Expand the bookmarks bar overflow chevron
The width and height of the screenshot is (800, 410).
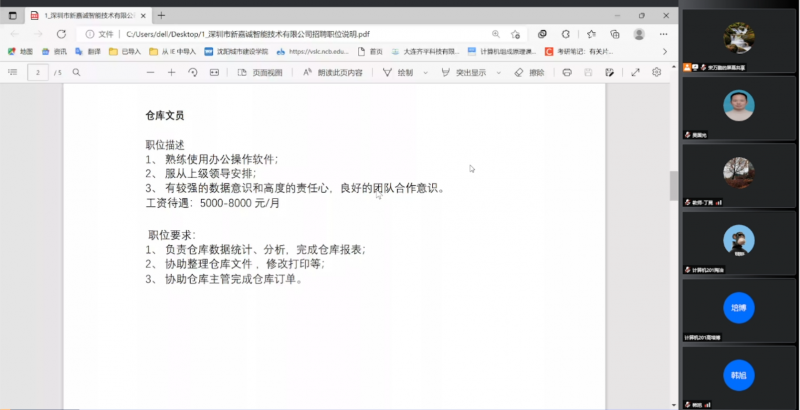click(x=667, y=51)
